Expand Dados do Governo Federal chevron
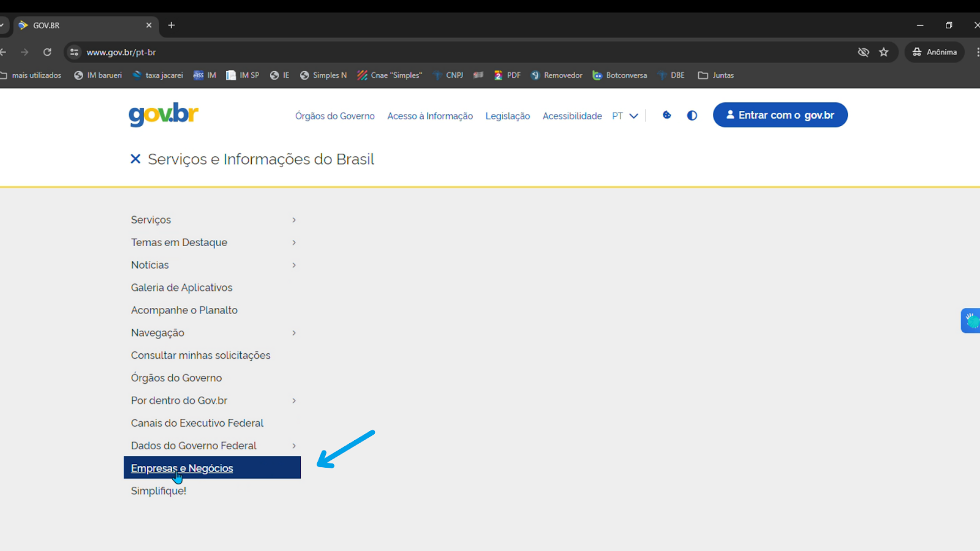 294,446
